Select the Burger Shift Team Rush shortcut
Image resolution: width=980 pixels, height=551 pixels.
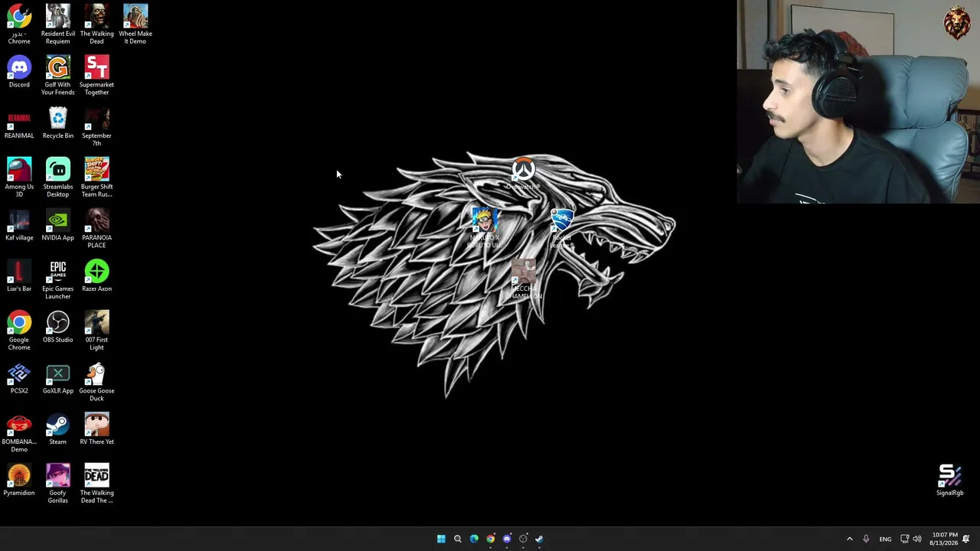[96, 177]
